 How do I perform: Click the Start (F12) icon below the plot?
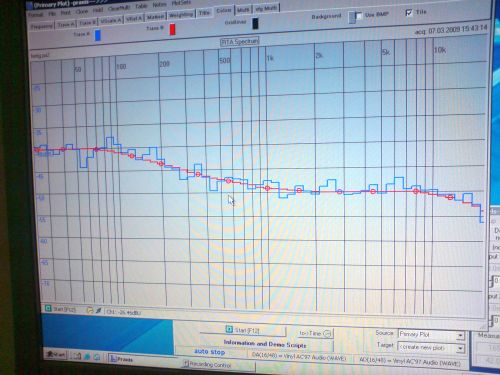click(48, 308)
